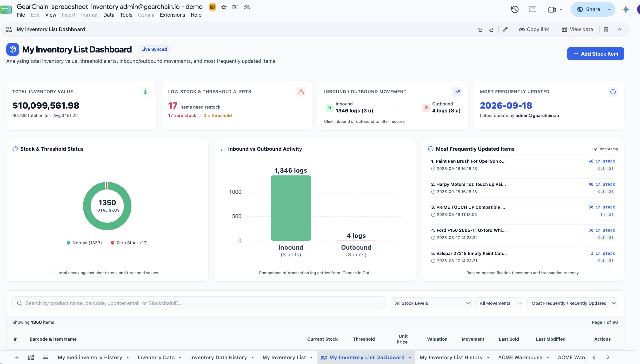Viewport: 640px width, 364px height.
Task: Toggle Zero Stock (17) legend entry
Action: (x=129, y=243)
